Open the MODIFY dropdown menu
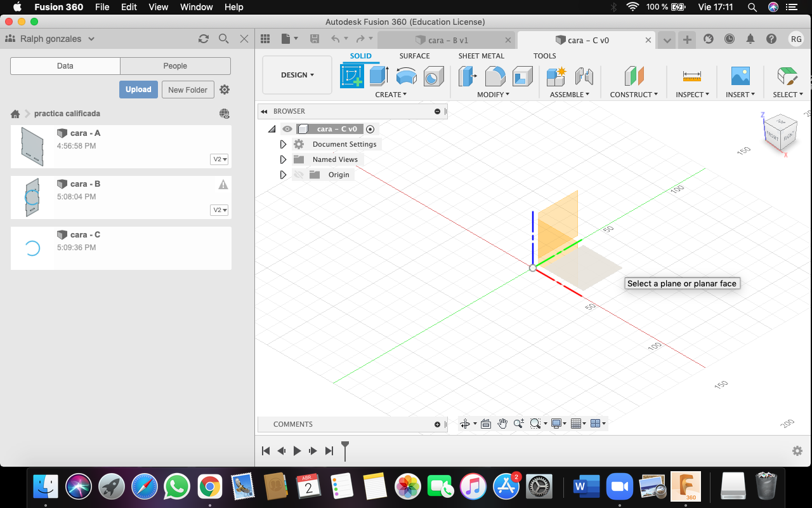The width and height of the screenshot is (812, 508). (494, 95)
